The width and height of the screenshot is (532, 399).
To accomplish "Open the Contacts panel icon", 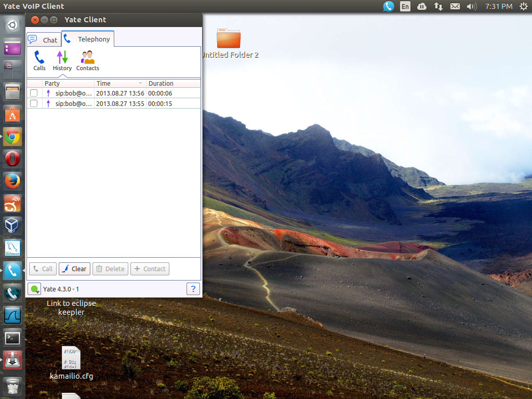I will (87, 60).
